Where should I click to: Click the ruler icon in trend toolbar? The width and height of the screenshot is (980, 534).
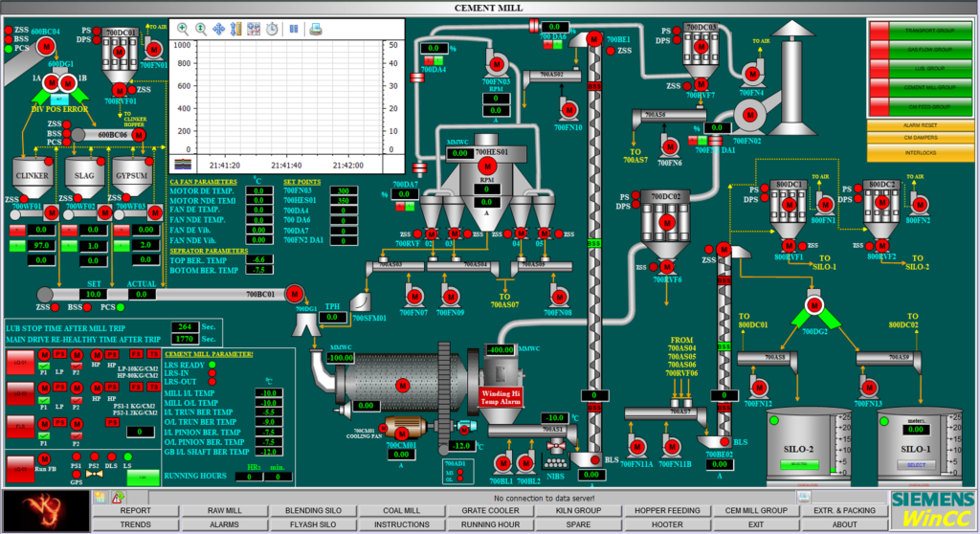click(x=235, y=29)
